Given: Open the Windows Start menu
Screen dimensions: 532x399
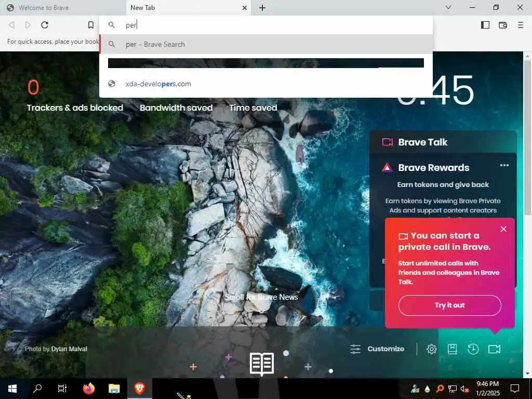Looking at the screenshot, I should pyautogui.click(x=12, y=389).
